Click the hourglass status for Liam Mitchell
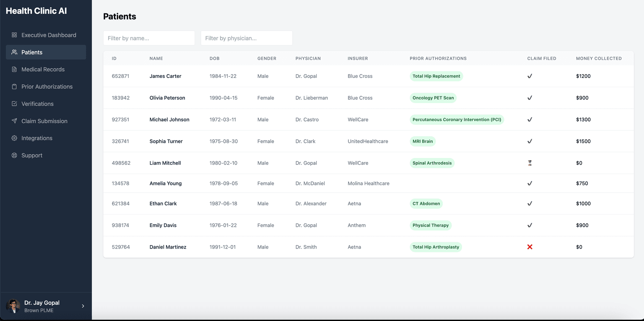 (530, 163)
